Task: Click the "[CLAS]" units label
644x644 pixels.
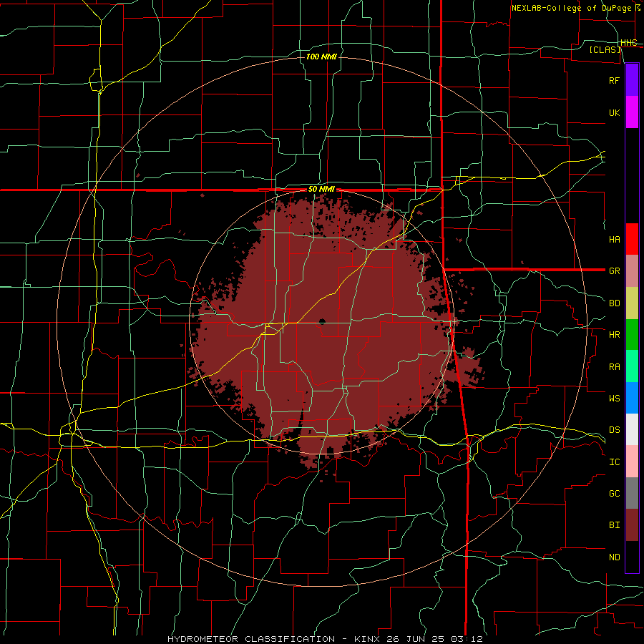Action: (x=605, y=49)
